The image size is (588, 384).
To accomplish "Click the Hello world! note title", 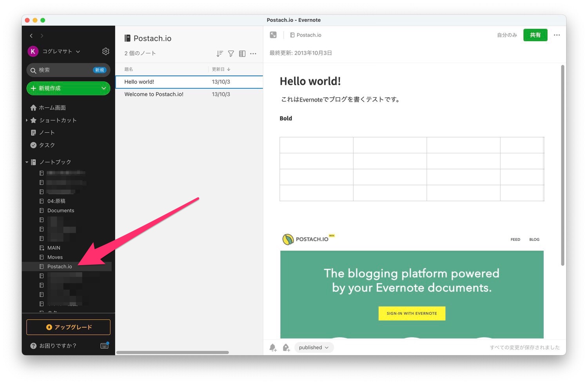I will click(310, 81).
